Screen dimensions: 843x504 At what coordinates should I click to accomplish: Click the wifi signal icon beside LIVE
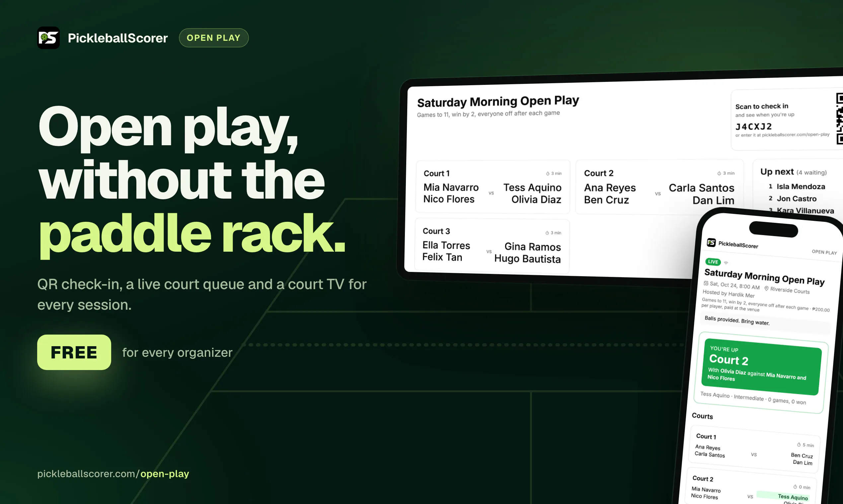(726, 263)
